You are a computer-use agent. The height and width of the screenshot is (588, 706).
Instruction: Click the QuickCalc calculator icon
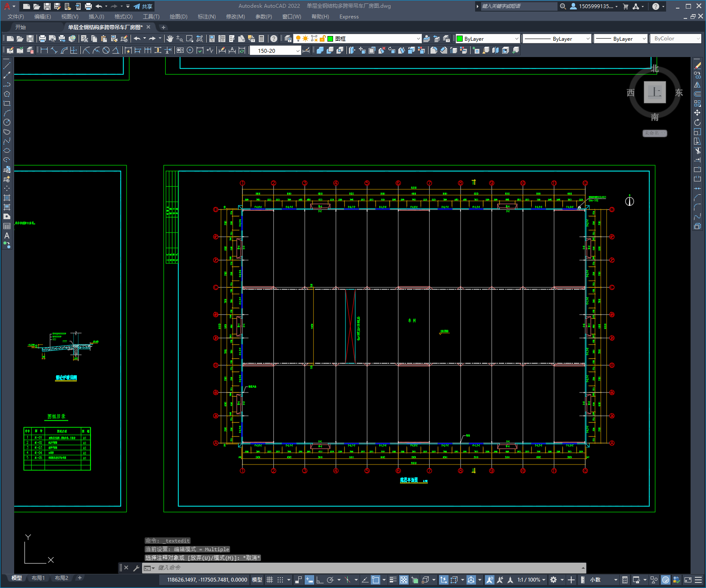coord(261,39)
